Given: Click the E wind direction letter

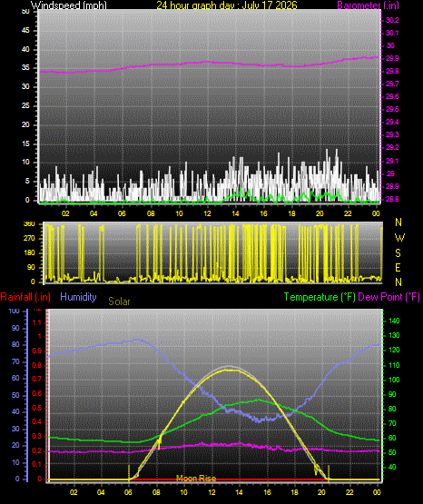Looking at the screenshot, I should [x=398, y=267].
